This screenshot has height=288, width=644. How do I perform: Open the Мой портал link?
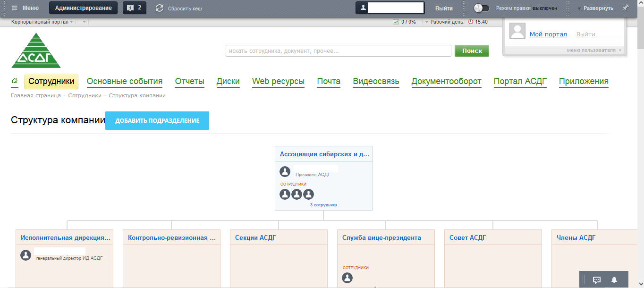(548, 34)
